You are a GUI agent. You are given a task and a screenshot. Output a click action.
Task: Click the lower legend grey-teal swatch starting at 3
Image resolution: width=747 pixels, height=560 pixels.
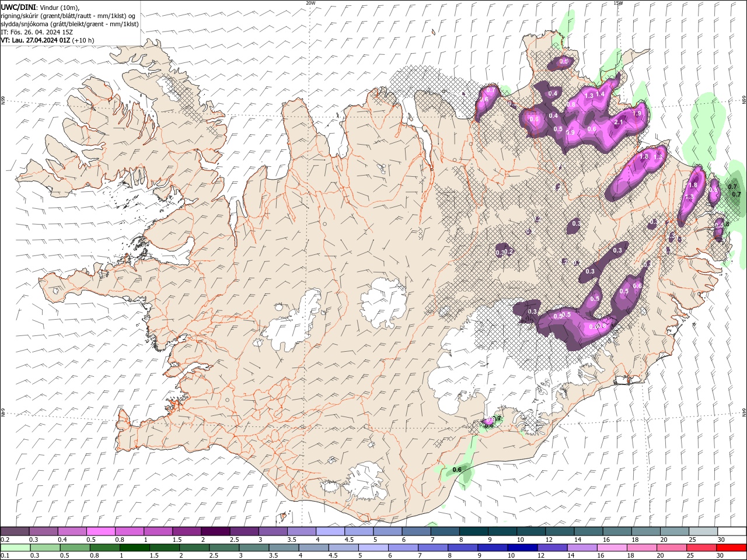coord(254,548)
